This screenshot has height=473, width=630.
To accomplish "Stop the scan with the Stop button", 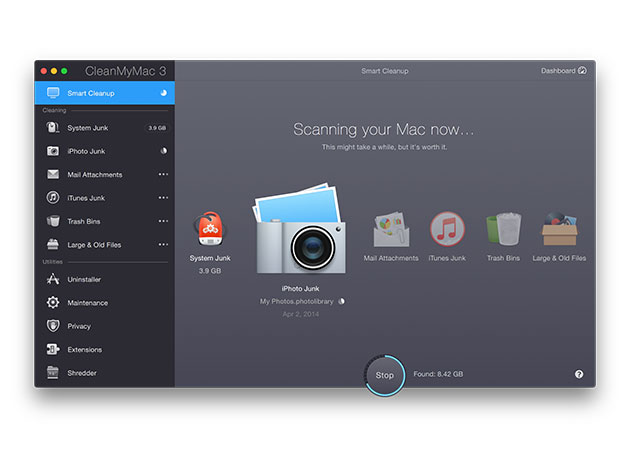I will [385, 375].
